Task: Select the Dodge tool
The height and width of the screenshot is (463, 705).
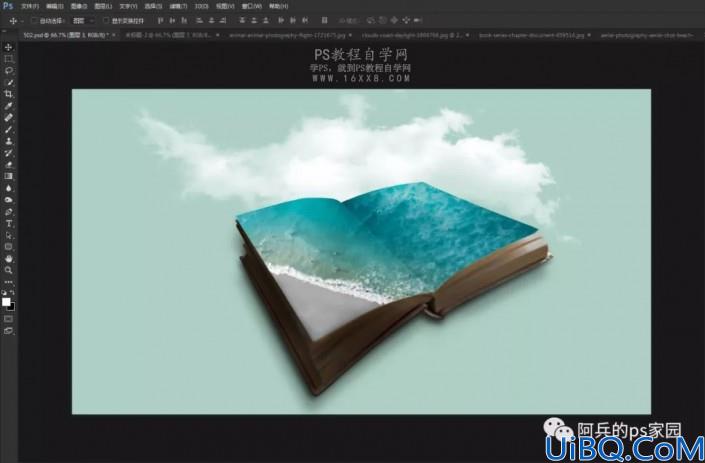Action: pos(8,200)
